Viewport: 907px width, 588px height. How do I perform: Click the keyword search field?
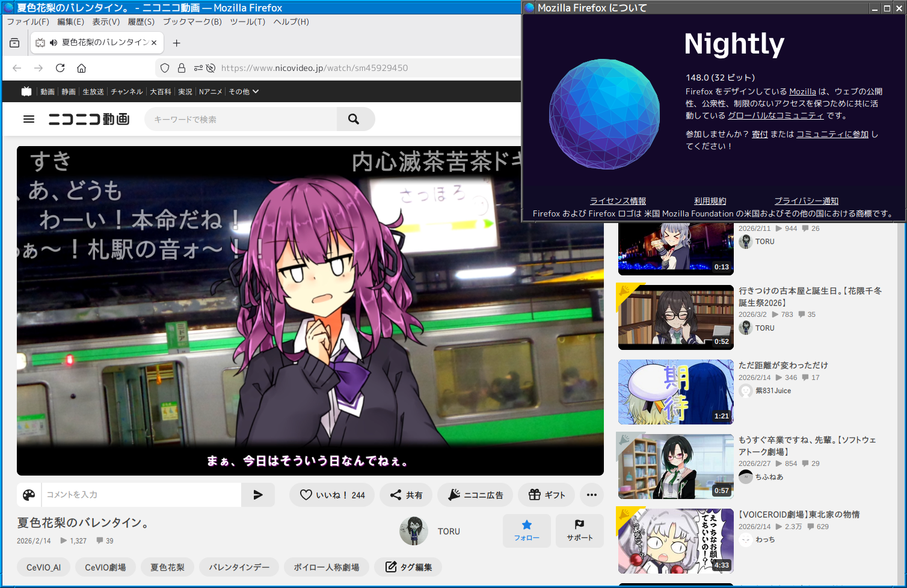[x=241, y=119]
